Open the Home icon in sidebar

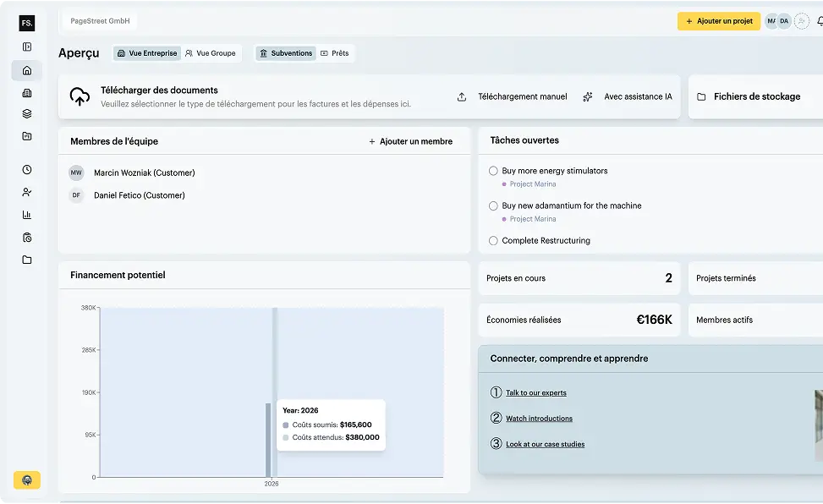coord(27,70)
